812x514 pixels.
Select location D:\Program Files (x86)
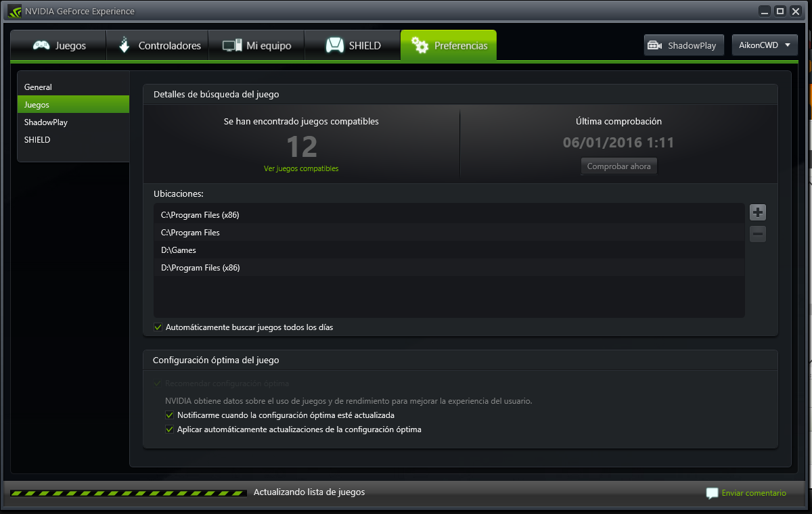[x=449, y=268]
